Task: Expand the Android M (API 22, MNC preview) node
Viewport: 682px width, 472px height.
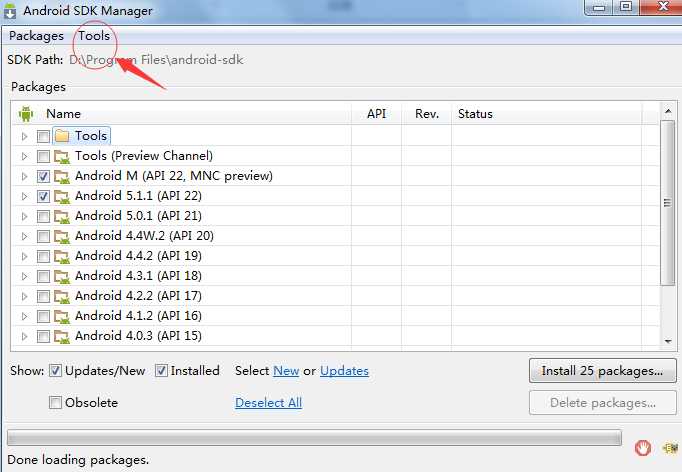Action: pos(24,177)
